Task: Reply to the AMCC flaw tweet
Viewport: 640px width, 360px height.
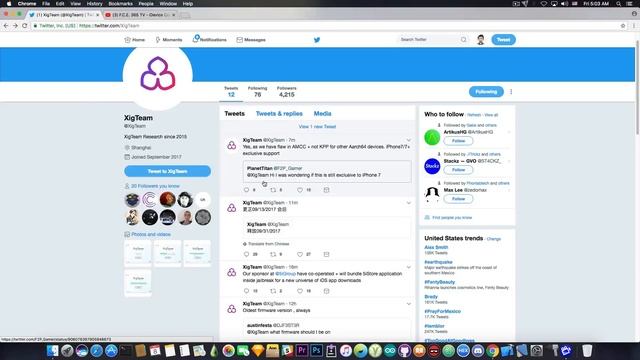Action: tap(246, 190)
